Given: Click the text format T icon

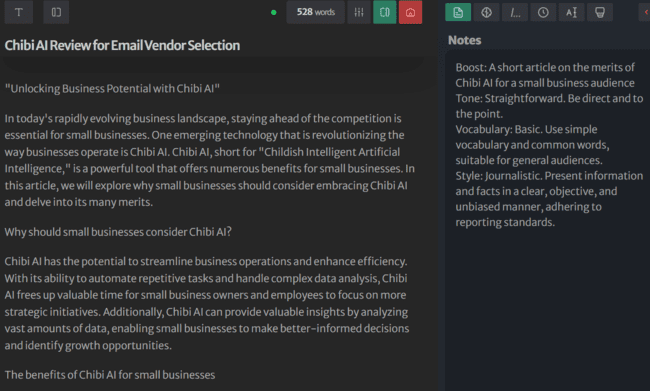Looking at the screenshot, I should click(x=19, y=12).
